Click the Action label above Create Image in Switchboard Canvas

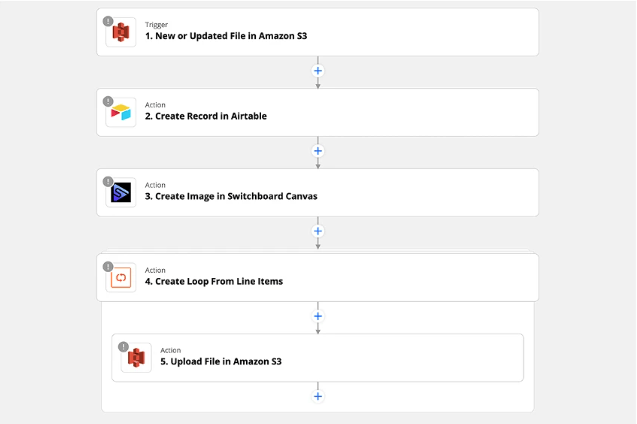(x=155, y=185)
